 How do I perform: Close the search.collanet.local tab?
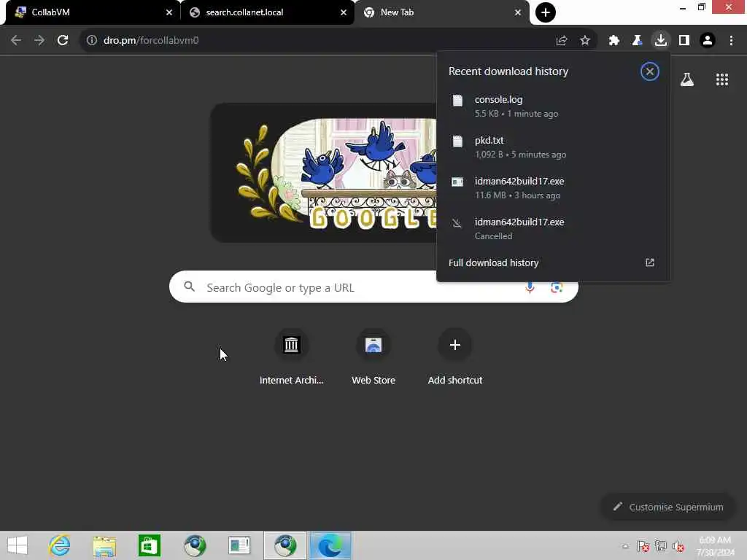pos(344,12)
